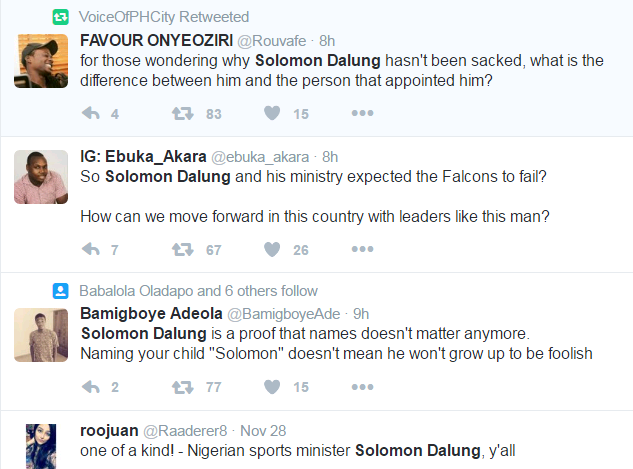
Task: Retweet Bamigboye Adeola's tweet
Action: [x=182, y=386]
